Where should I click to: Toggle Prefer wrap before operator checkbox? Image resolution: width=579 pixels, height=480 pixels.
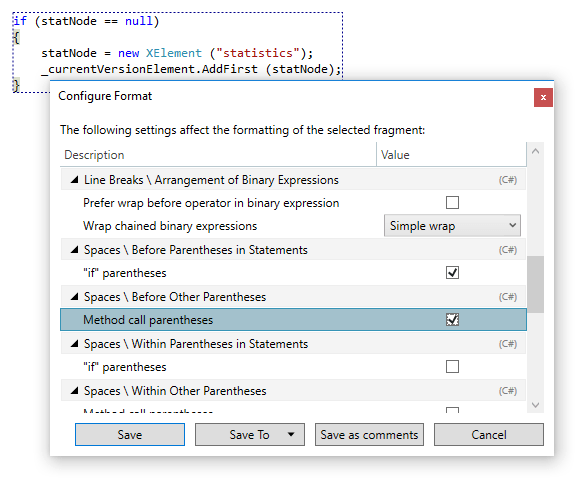click(452, 203)
